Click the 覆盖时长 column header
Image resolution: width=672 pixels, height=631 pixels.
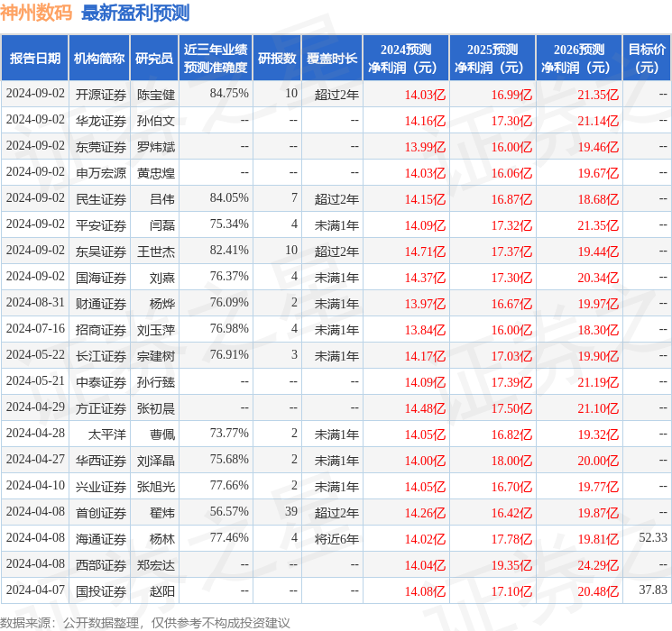click(x=332, y=59)
